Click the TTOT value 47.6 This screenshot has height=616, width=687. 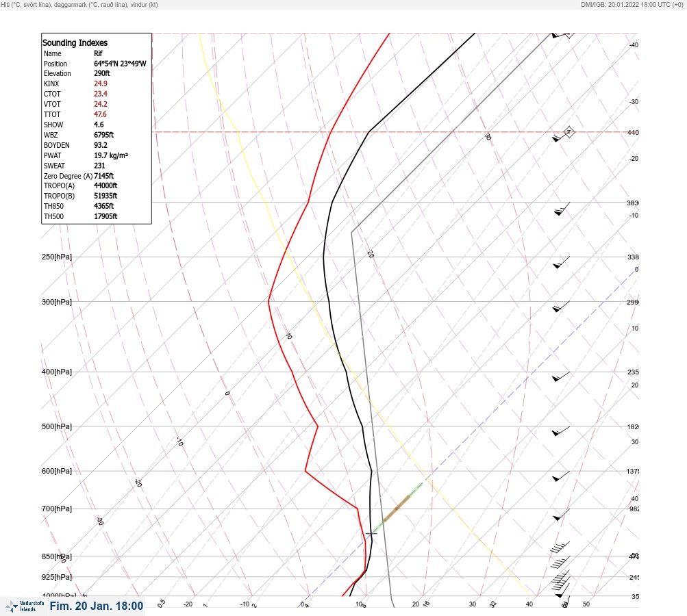[x=100, y=114]
